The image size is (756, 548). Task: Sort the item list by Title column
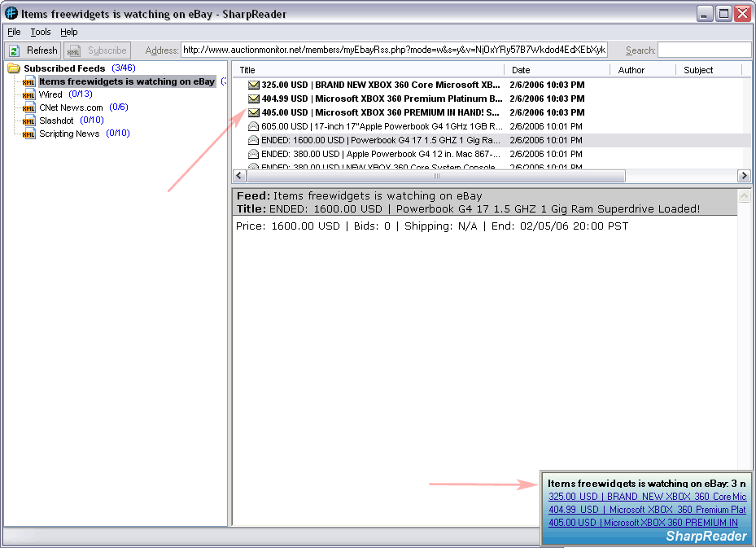[x=247, y=70]
